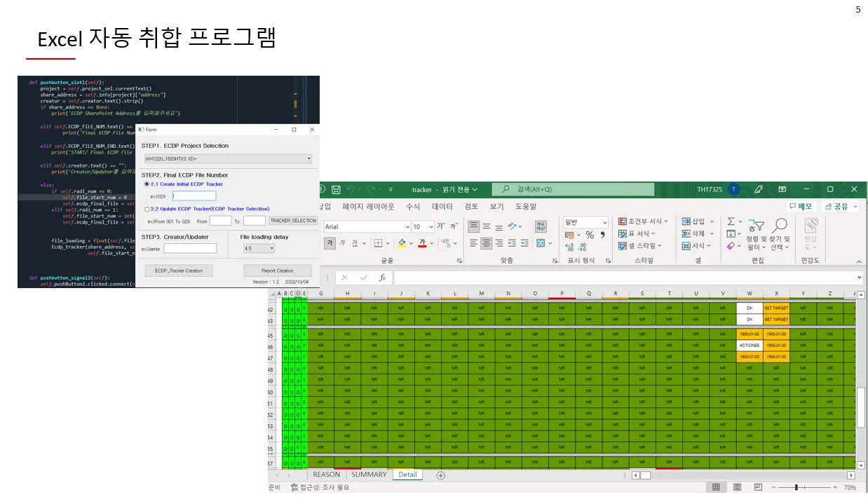The height and width of the screenshot is (497, 868).
Task: Open 페이지 레이아웃 ribbon tab
Action: [368, 207]
